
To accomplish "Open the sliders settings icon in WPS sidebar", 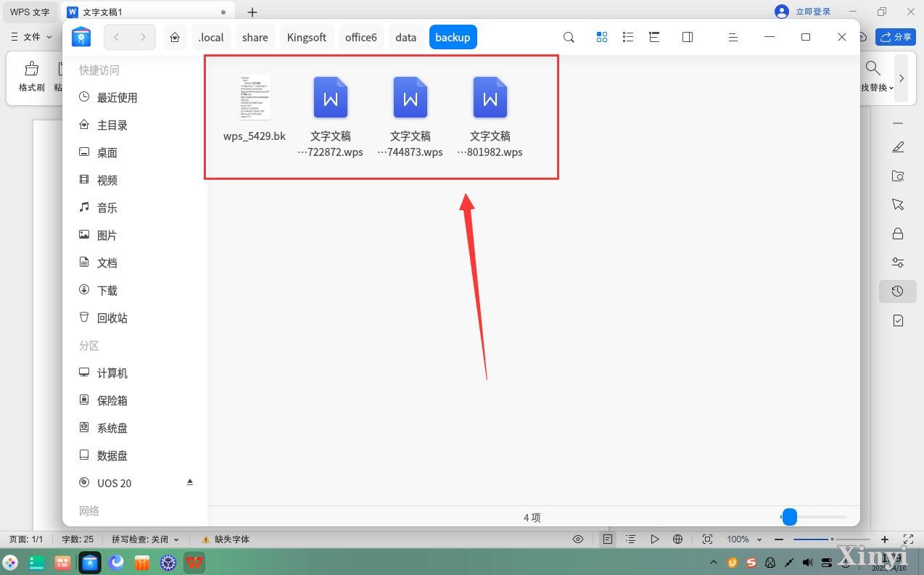I will [x=898, y=262].
